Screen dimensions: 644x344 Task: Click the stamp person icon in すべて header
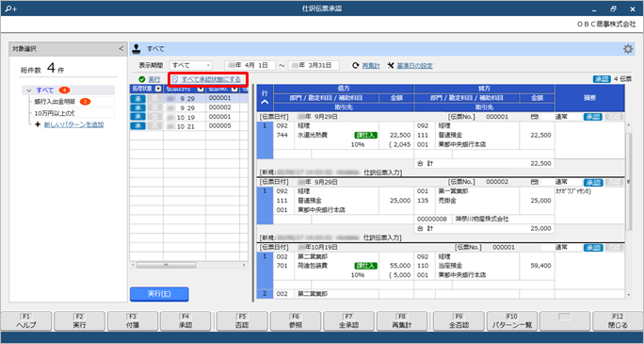click(x=136, y=49)
